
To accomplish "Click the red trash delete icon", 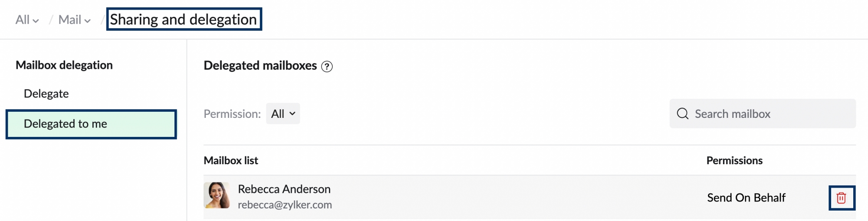I will point(841,198).
